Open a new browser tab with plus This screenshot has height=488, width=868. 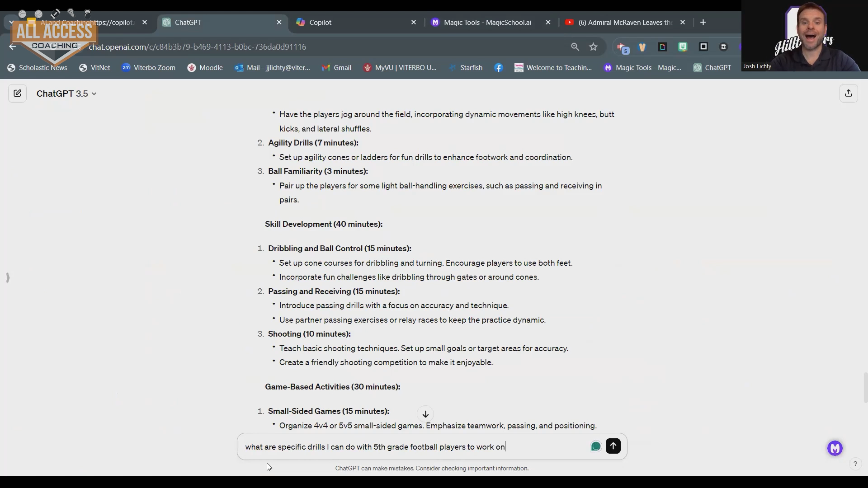tap(703, 22)
